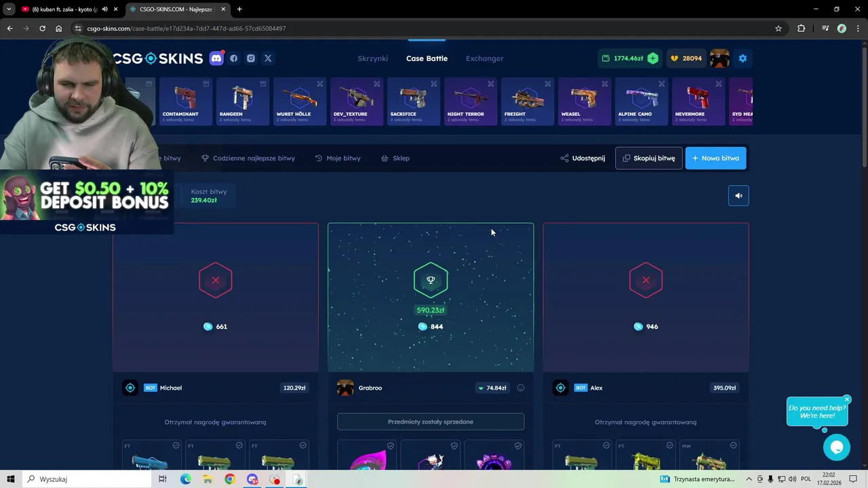The image size is (868, 488).
Task: Open Codzienne najlepsze bitwy section
Action: (248, 158)
